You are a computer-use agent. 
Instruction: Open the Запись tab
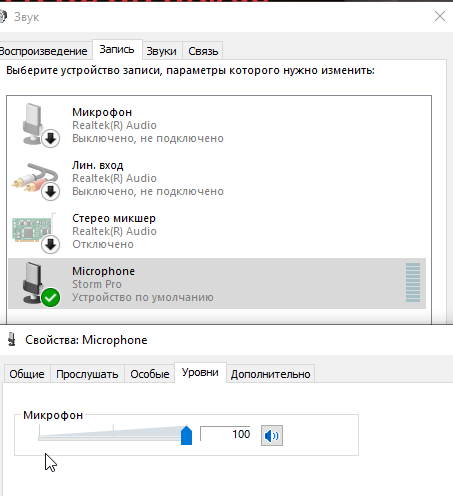click(117, 49)
